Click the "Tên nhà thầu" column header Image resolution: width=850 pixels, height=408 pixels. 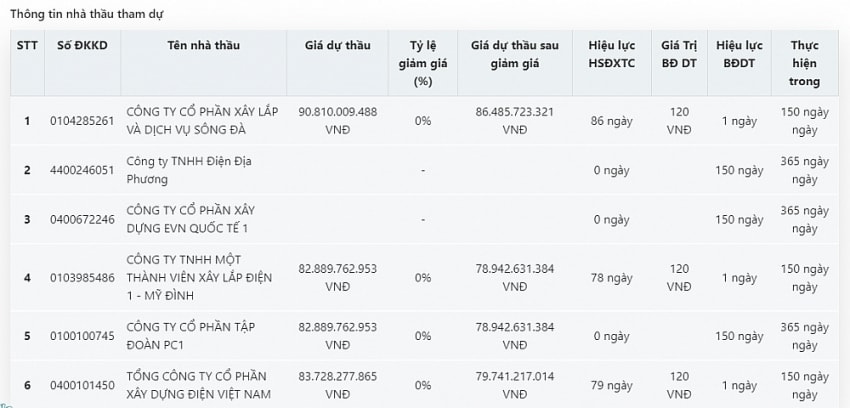click(x=203, y=45)
